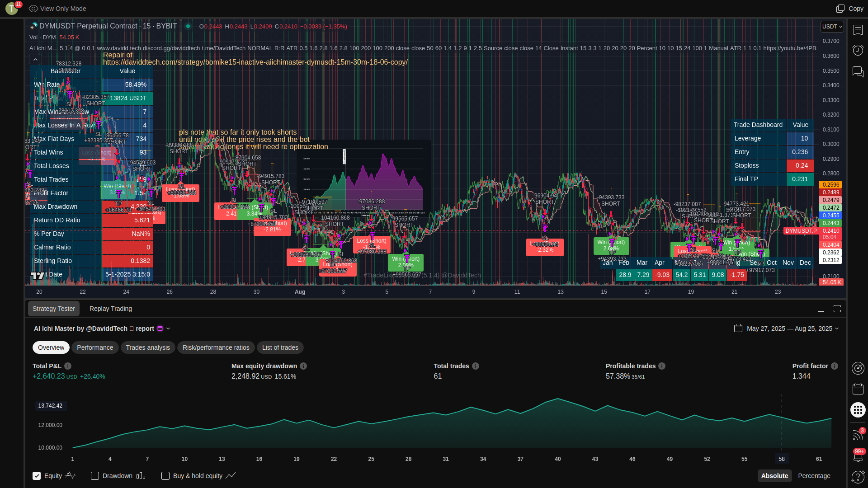Click the Stoploss 0.24 red cell
This screenshot has height=488, width=868.
point(801,166)
